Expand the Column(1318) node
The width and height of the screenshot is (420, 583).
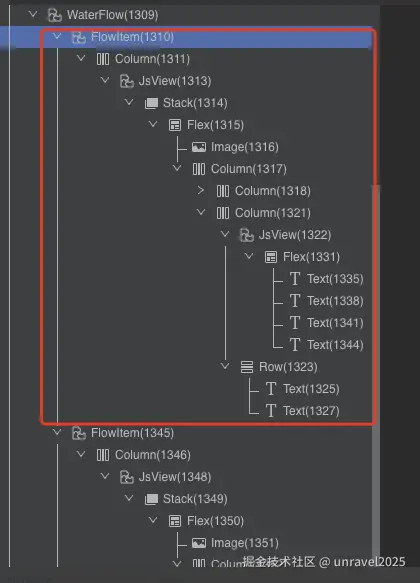tap(201, 190)
